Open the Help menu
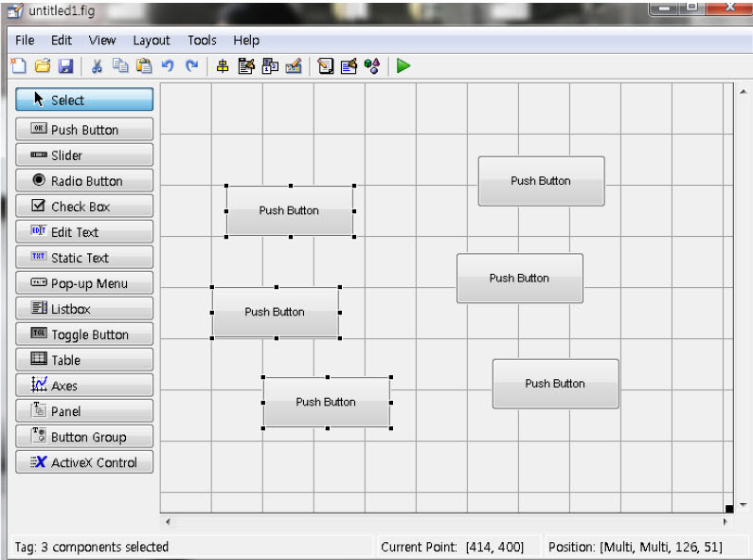Image resolution: width=753 pixels, height=560 pixels. (x=246, y=41)
